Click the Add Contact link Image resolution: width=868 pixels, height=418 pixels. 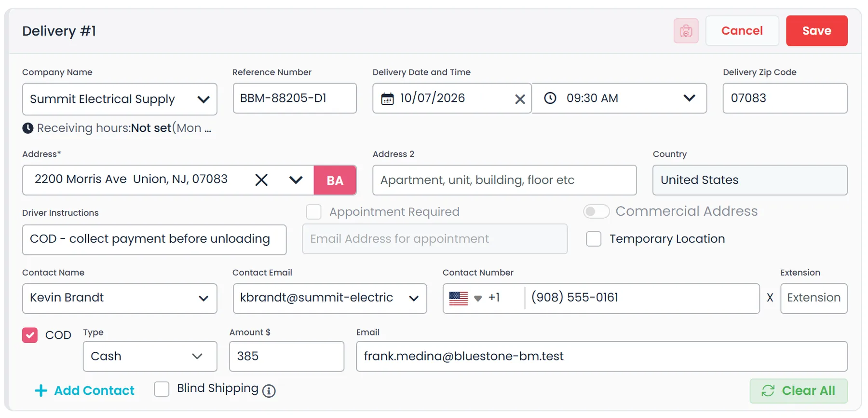85,390
